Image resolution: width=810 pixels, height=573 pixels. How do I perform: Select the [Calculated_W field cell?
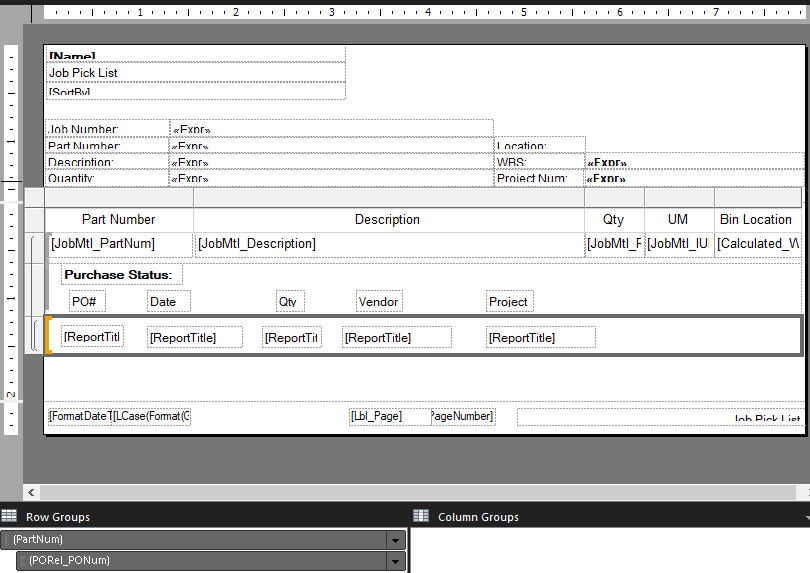tap(758, 244)
